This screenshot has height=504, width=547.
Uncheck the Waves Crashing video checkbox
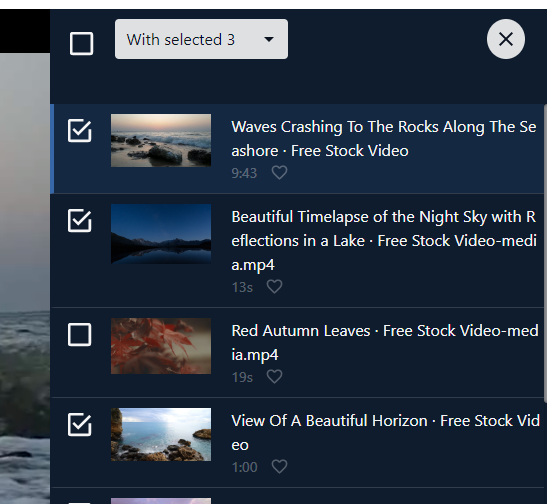pyautogui.click(x=80, y=131)
